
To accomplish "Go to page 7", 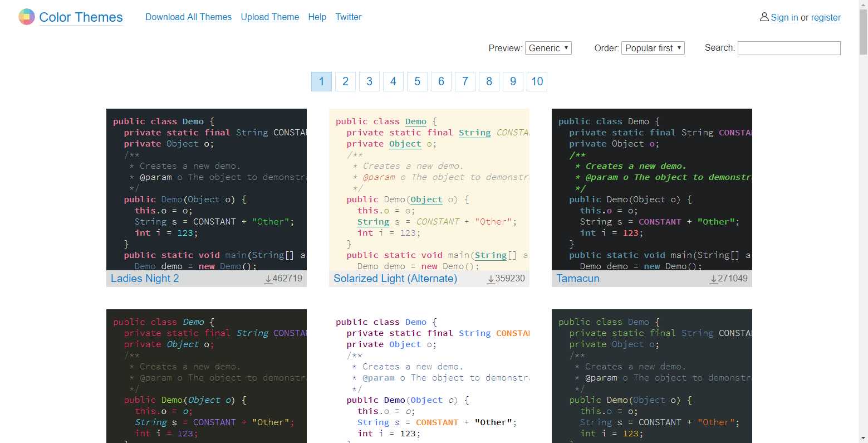I will point(465,81).
